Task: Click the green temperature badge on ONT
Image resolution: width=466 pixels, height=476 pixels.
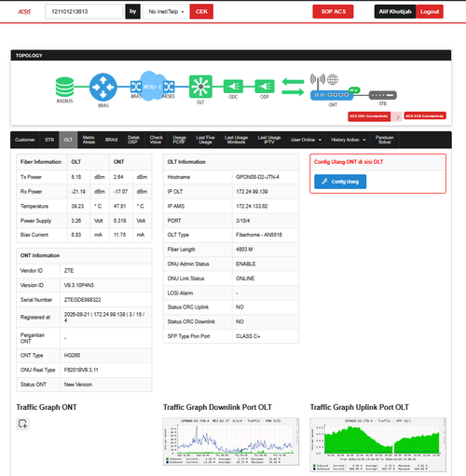Action: 354,90
